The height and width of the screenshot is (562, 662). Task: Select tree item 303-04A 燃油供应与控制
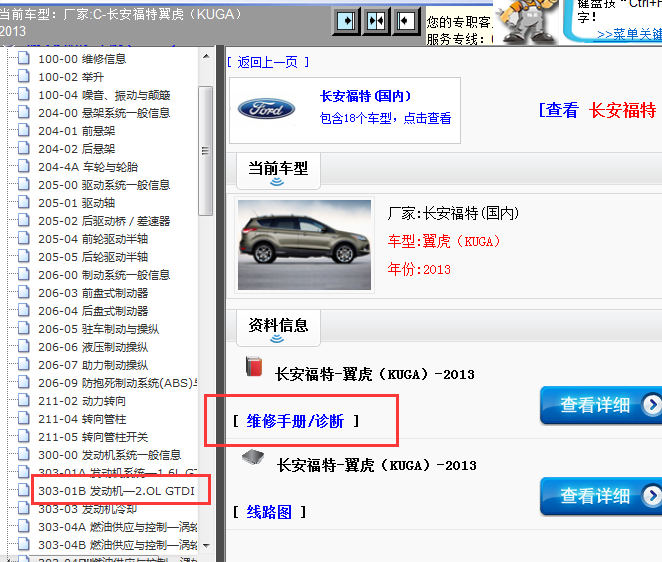117,527
